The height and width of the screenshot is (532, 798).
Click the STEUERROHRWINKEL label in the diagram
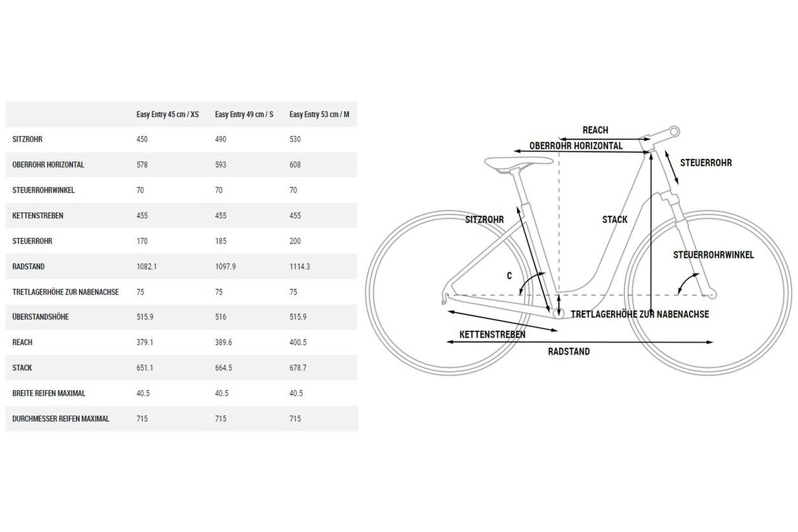coord(713,255)
